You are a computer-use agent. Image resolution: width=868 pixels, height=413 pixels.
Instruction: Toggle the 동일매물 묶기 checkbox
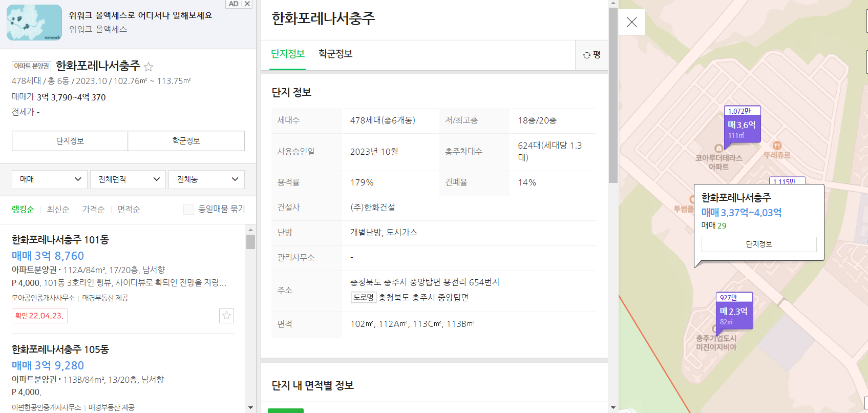coord(188,209)
